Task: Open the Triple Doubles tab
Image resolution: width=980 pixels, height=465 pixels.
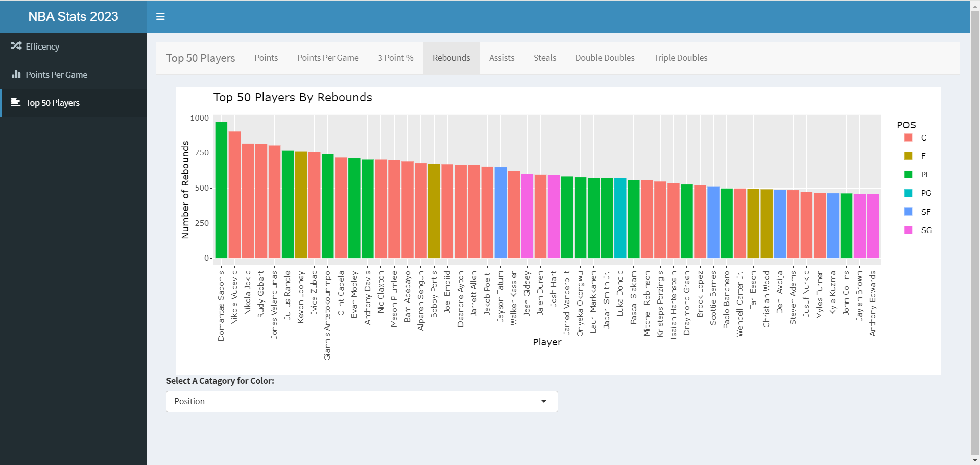Action: pyautogui.click(x=680, y=58)
